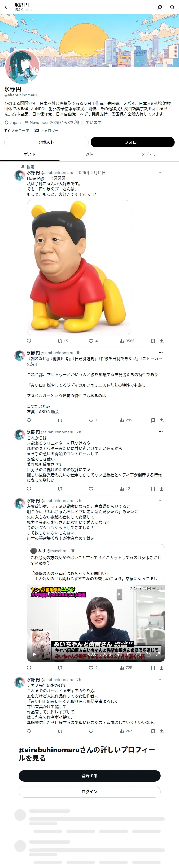Like the post with 292 views

point(93,420)
